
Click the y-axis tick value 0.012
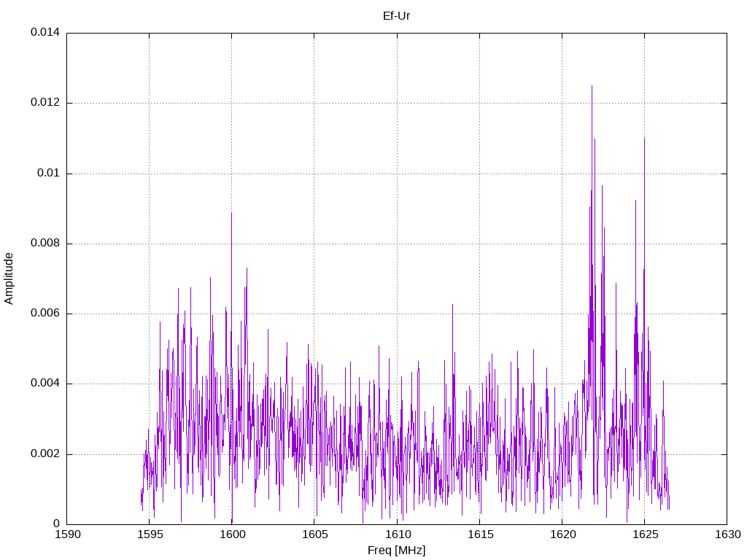[45, 102]
